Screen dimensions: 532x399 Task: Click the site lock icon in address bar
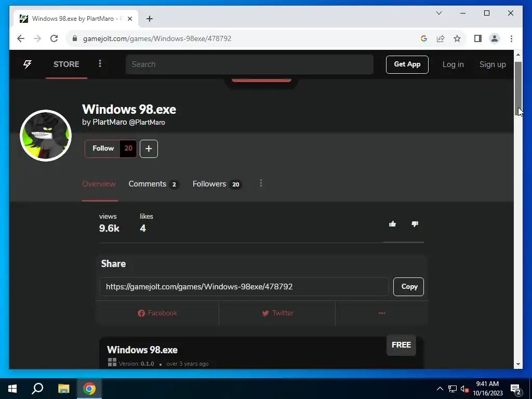(75, 38)
